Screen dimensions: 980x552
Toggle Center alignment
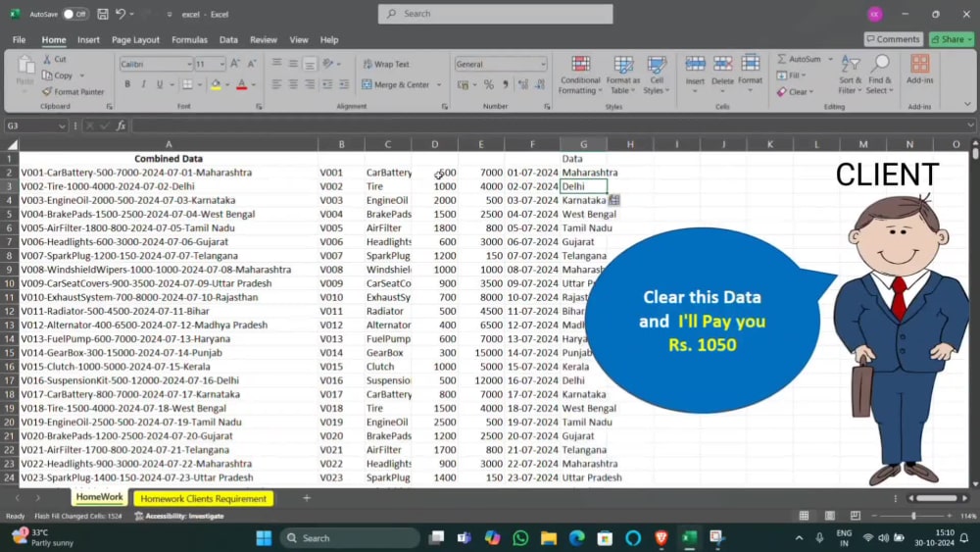click(293, 84)
